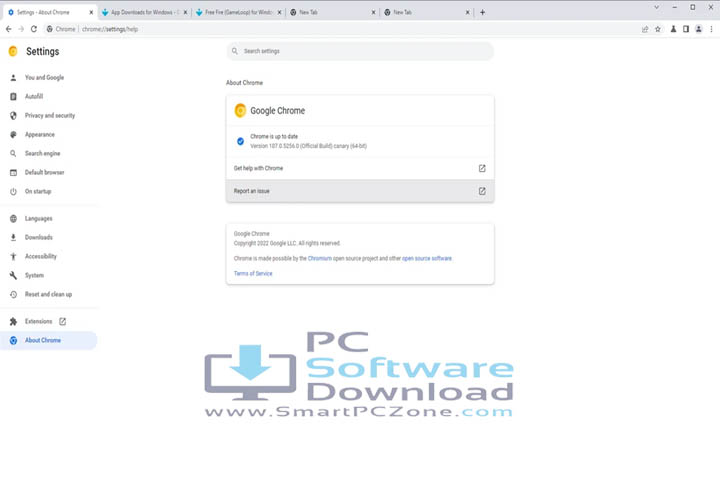720x480 pixels.
Task: Switch to the App Downloads for Windows tab
Action: pyautogui.click(x=145, y=12)
